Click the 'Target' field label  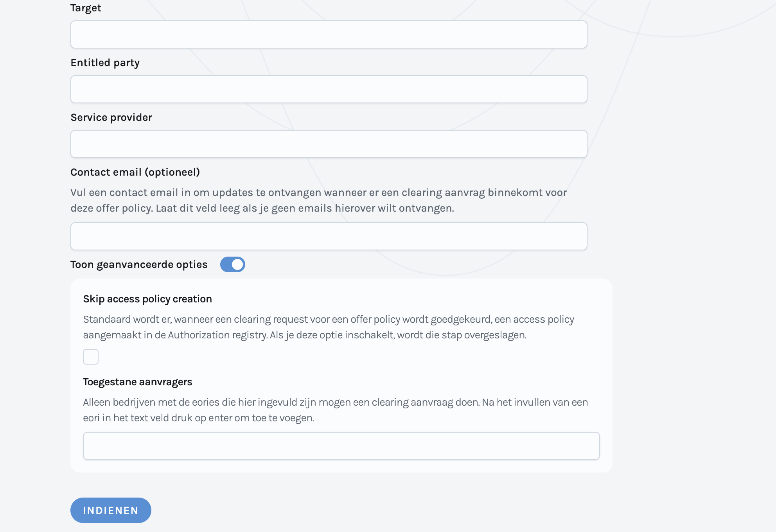pyautogui.click(x=86, y=8)
